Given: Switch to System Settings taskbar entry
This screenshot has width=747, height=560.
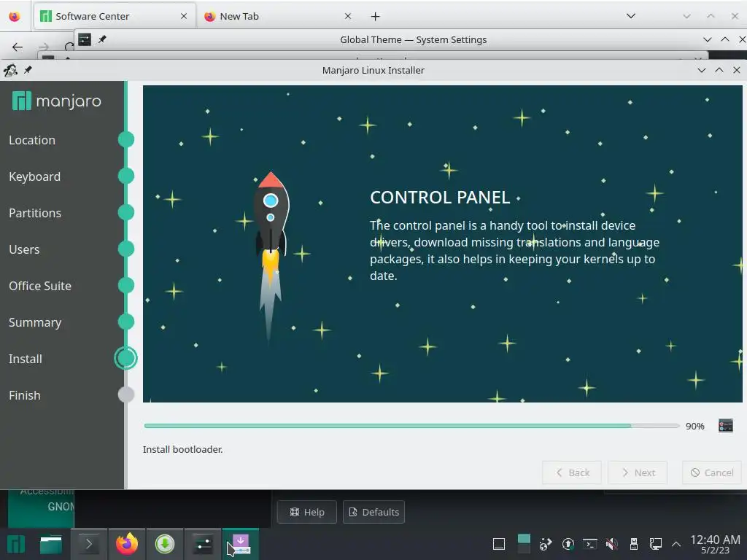Looking at the screenshot, I should 203,544.
